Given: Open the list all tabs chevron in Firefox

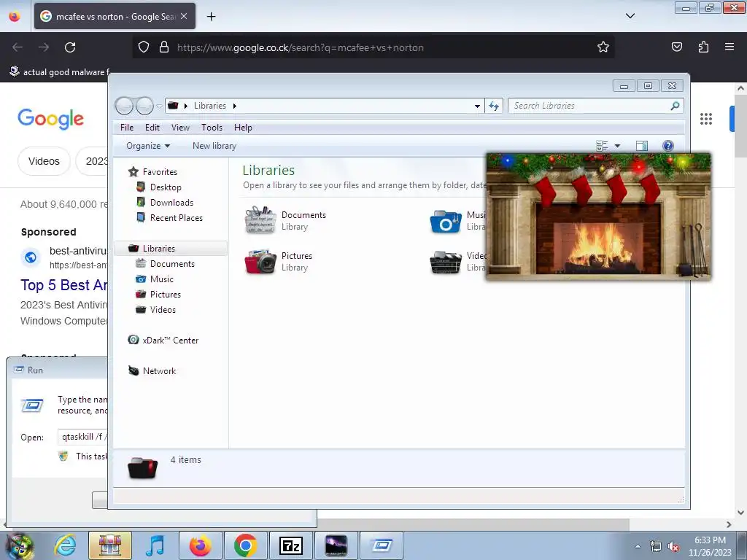Looking at the screenshot, I should [630, 16].
